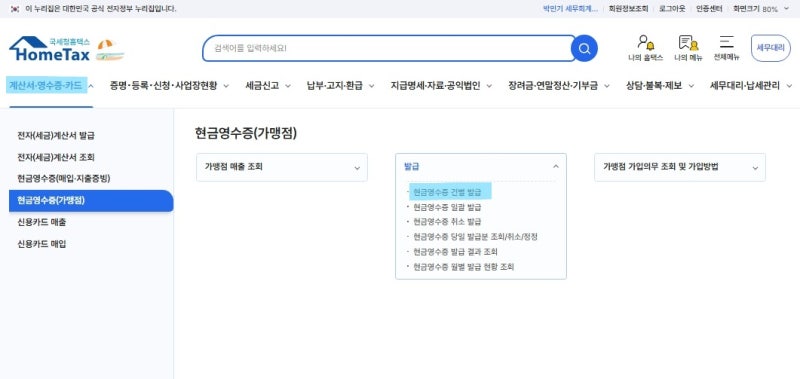Click 현금영수증 발급 결과 조회 link
This screenshot has height=379, width=800.
tap(455, 251)
